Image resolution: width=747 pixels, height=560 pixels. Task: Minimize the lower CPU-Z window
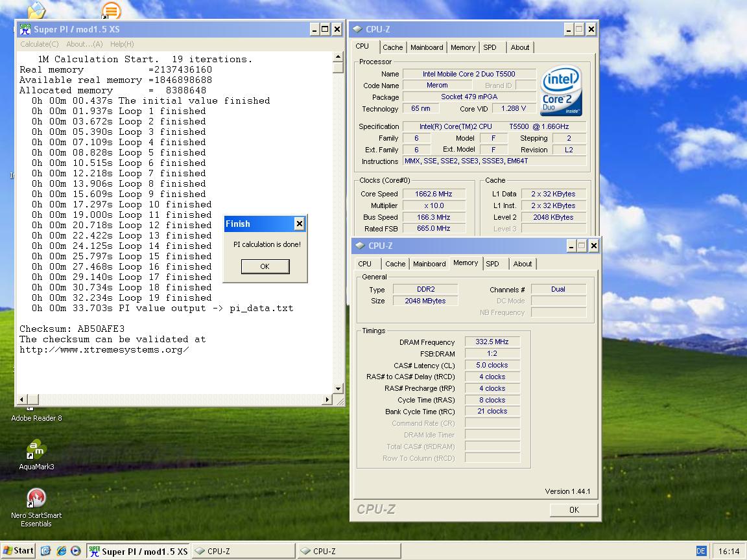click(x=571, y=246)
